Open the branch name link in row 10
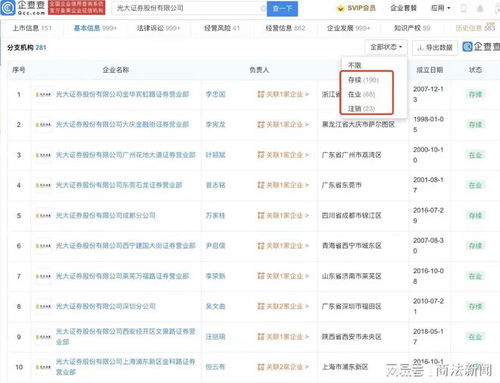 click(x=125, y=367)
